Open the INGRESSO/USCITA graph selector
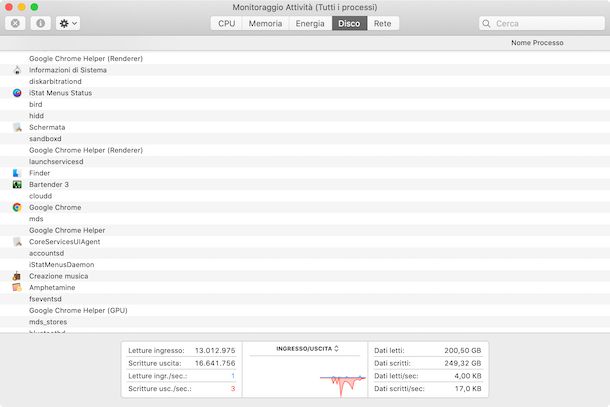This screenshot has height=407, width=610. [x=307, y=349]
